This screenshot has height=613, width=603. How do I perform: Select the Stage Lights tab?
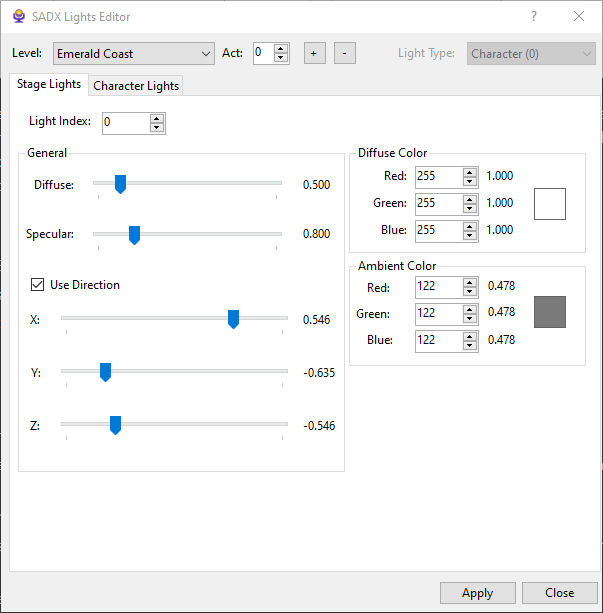(x=49, y=85)
